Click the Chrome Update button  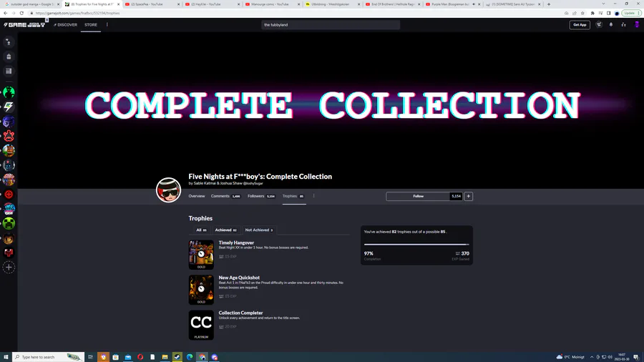tap(631, 13)
